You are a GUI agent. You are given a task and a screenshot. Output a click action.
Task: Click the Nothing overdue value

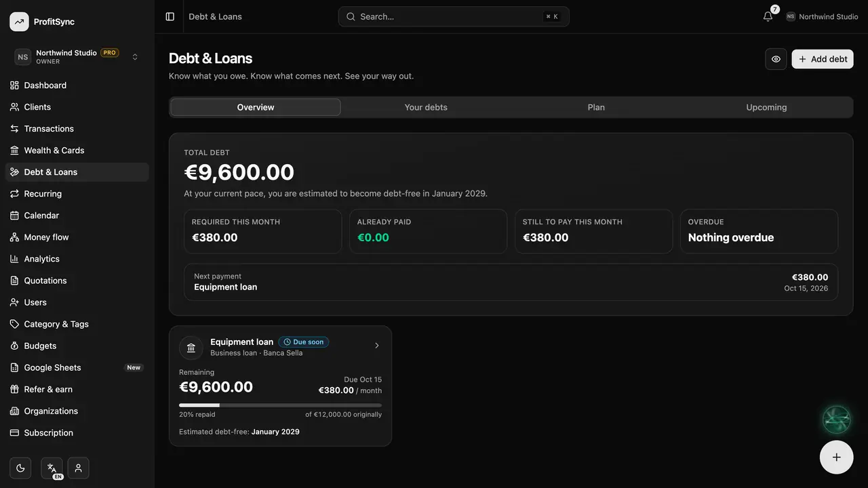731,237
